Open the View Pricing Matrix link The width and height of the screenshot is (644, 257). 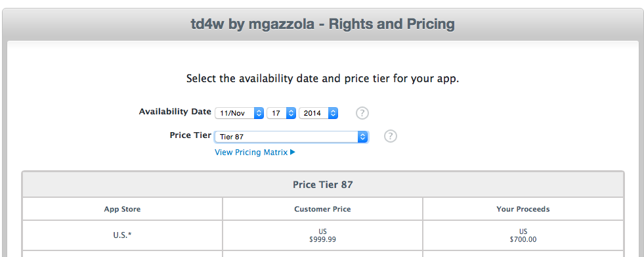255,152
